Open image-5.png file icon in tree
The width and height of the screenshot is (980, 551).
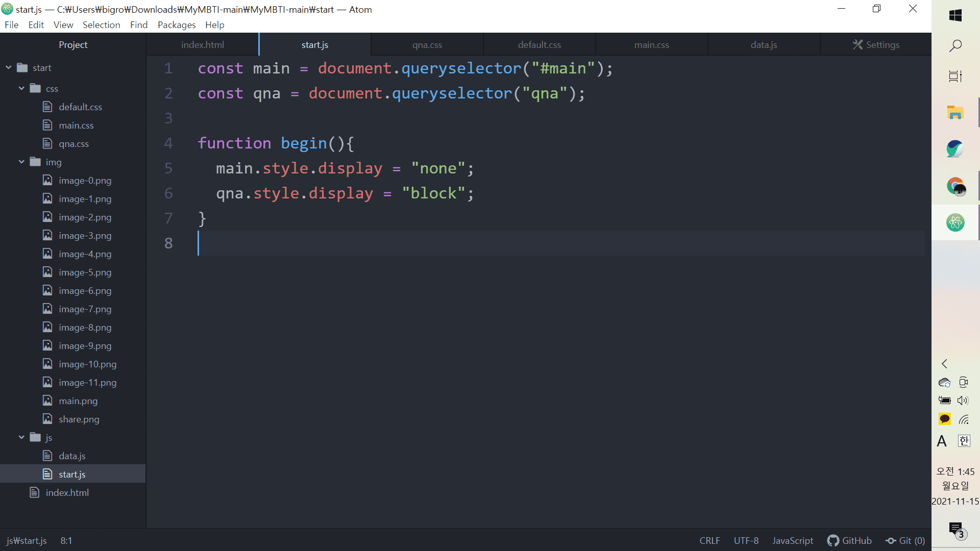click(x=47, y=272)
